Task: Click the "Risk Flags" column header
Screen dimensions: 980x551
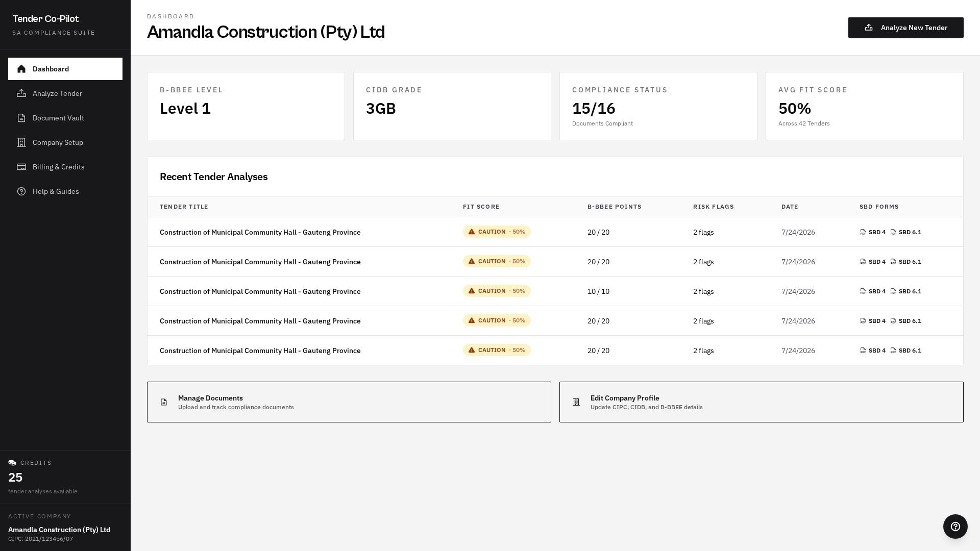Action: point(713,207)
